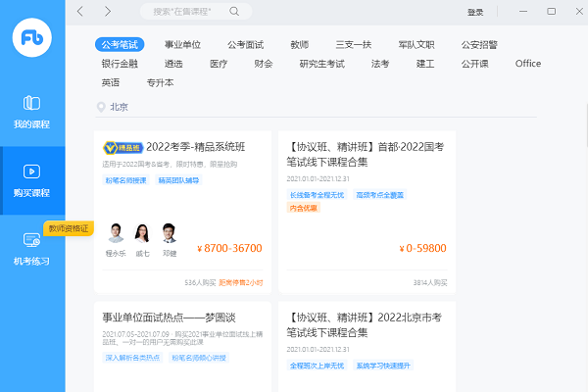Open 我的课程 in the sidebar

(32, 113)
